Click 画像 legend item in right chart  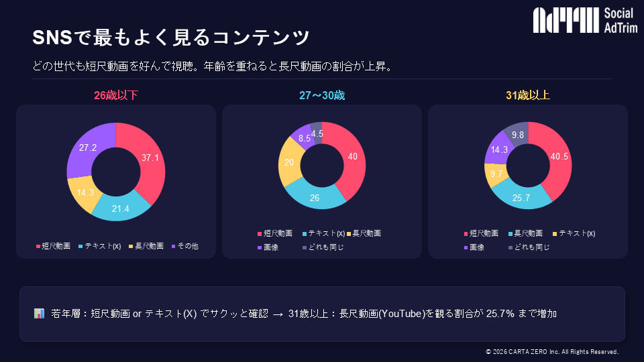(x=474, y=247)
